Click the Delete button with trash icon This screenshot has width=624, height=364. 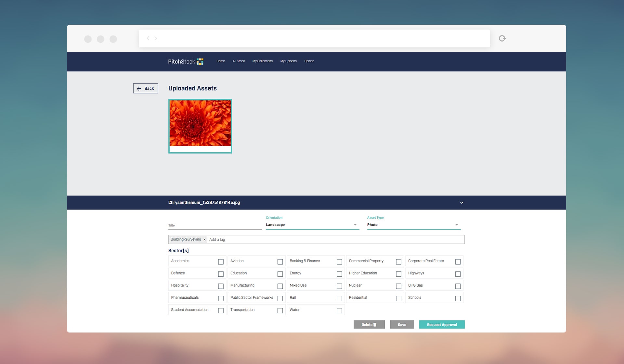pyautogui.click(x=369, y=325)
